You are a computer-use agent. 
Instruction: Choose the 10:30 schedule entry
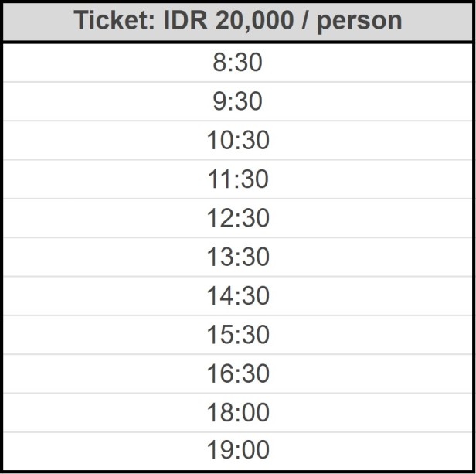[238, 141]
